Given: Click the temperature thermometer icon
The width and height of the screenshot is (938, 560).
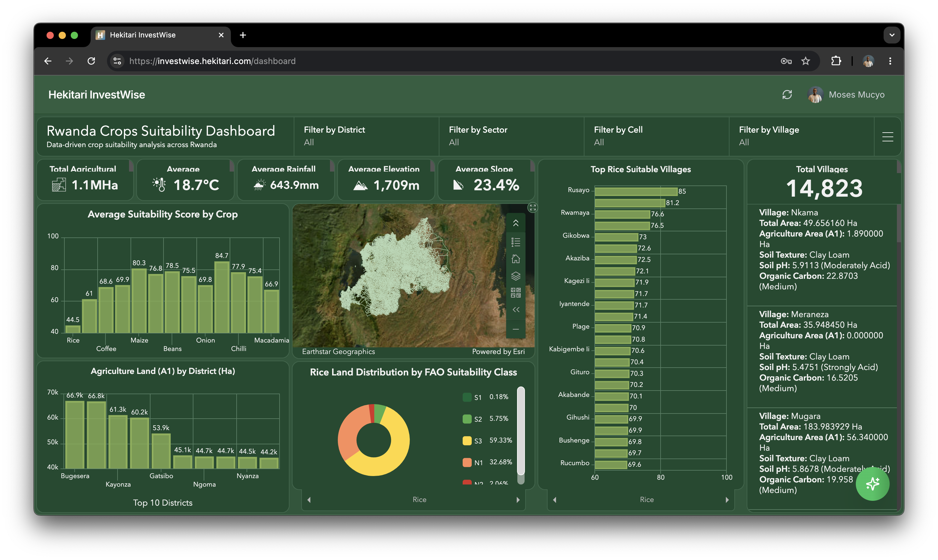Looking at the screenshot, I should (x=159, y=185).
